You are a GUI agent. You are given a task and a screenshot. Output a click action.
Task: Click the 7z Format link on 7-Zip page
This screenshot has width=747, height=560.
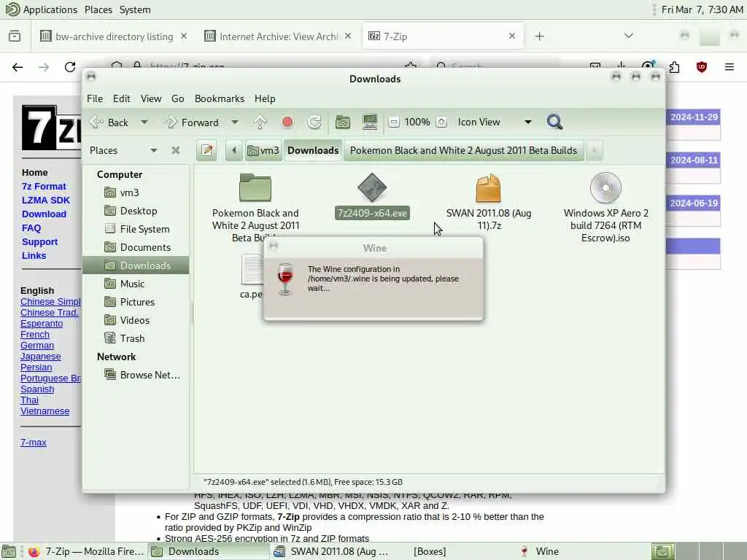44,186
